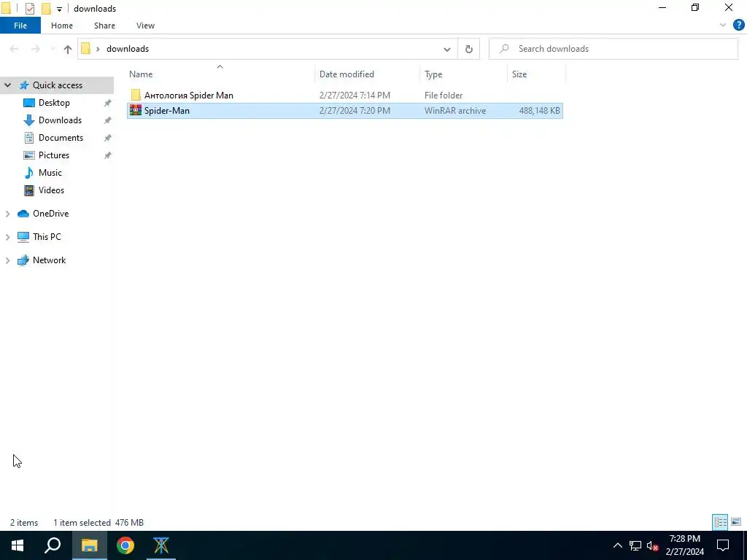
Task: Open the Help question mark icon
Action: [x=738, y=26]
